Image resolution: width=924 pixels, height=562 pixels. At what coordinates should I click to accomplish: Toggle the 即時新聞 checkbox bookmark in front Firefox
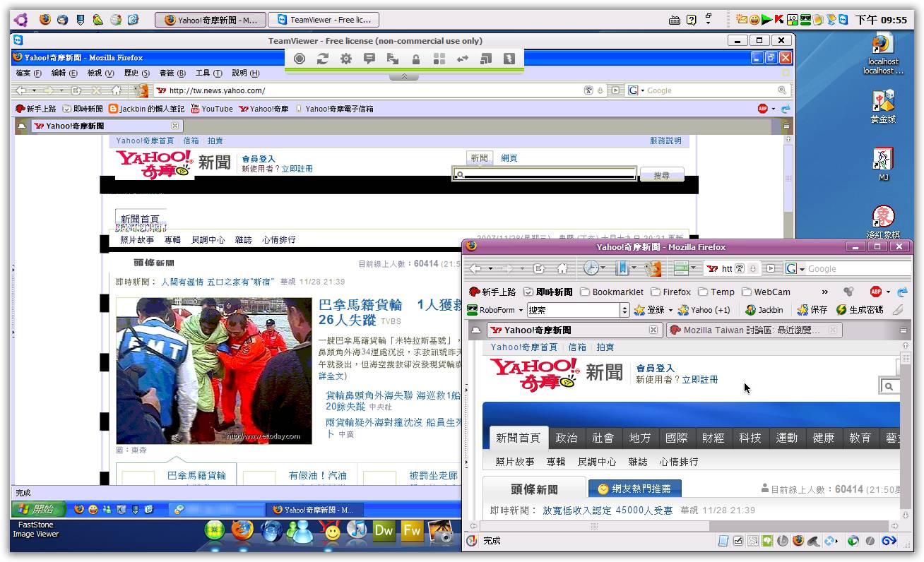coord(548,292)
